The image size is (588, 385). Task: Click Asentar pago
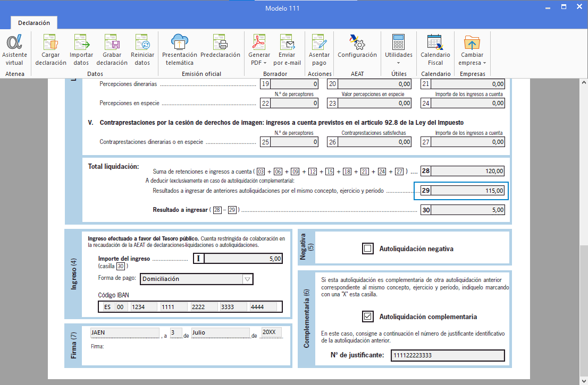coord(318,50)
